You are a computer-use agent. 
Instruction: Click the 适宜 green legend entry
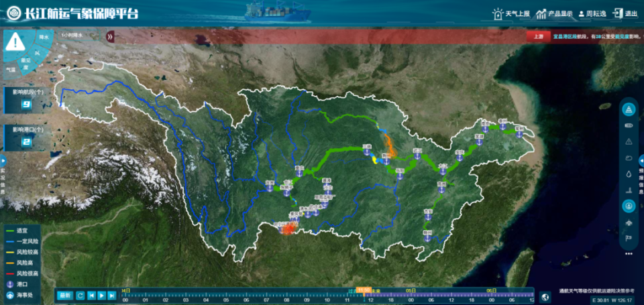click(x=17, y=231)
